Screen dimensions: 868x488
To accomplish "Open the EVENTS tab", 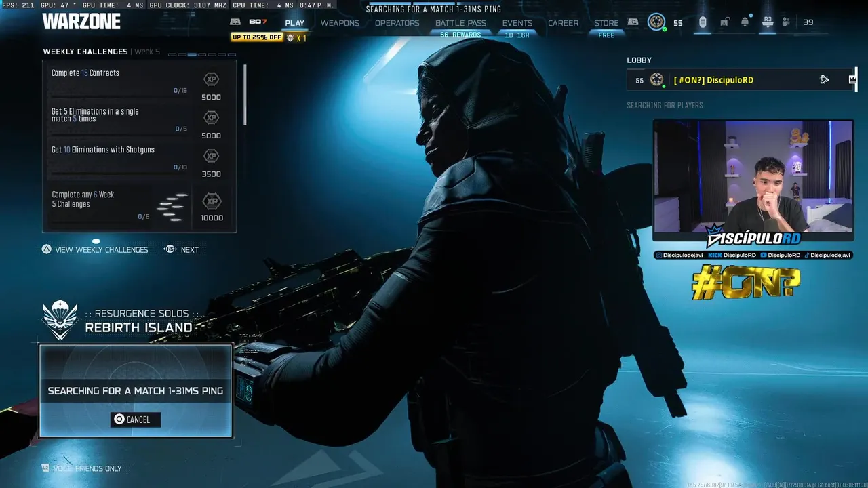I will pyautogui.click(x=517, y=23).
